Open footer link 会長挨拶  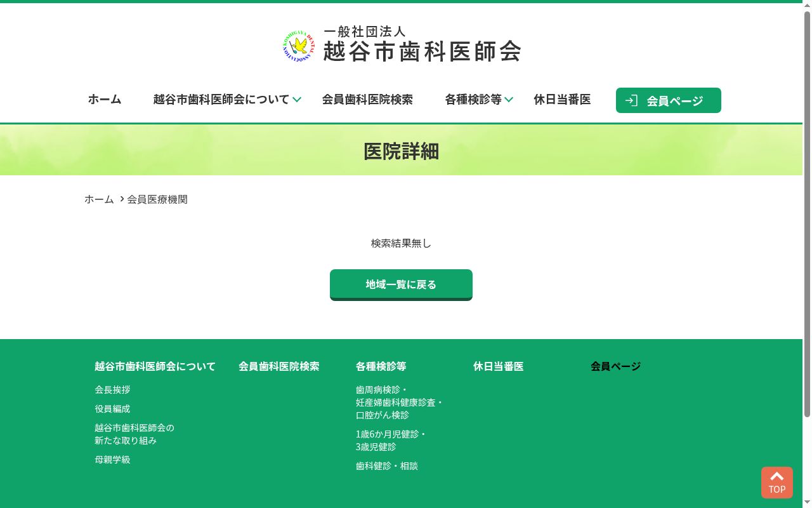coord(112,390)
